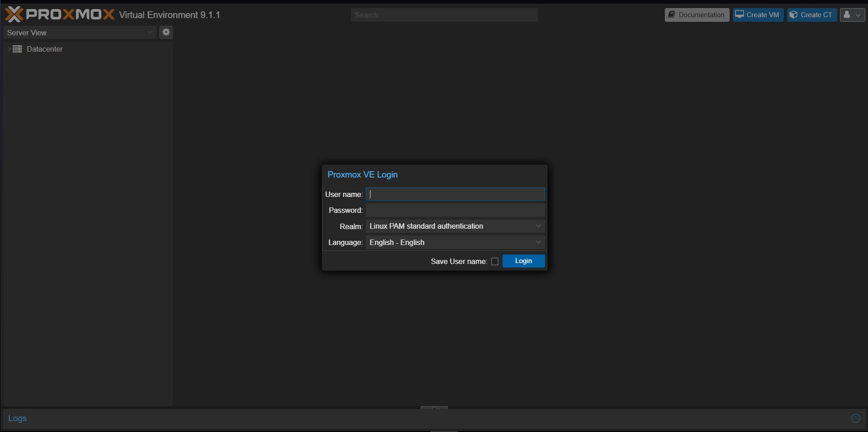This screenshot has width=868, height=432.
Task: Click the log panel splitter collapse handle
Action: tap(434, 408)
